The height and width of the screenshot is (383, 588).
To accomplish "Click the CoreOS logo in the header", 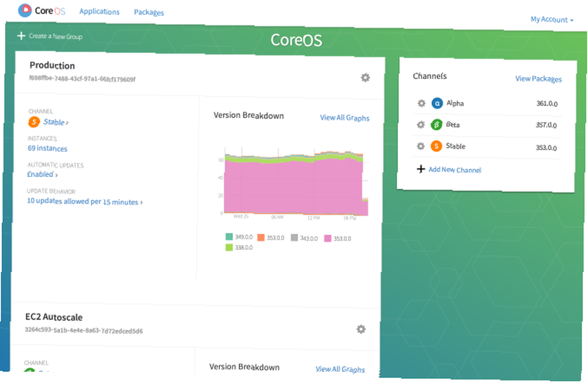I will 42,11.
